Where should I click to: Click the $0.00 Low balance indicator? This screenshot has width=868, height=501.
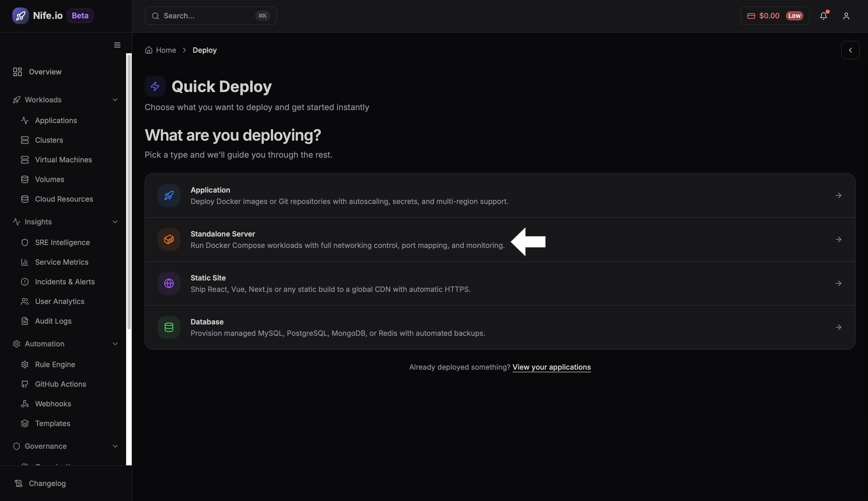pyautogui.click(x=775, y=16)
